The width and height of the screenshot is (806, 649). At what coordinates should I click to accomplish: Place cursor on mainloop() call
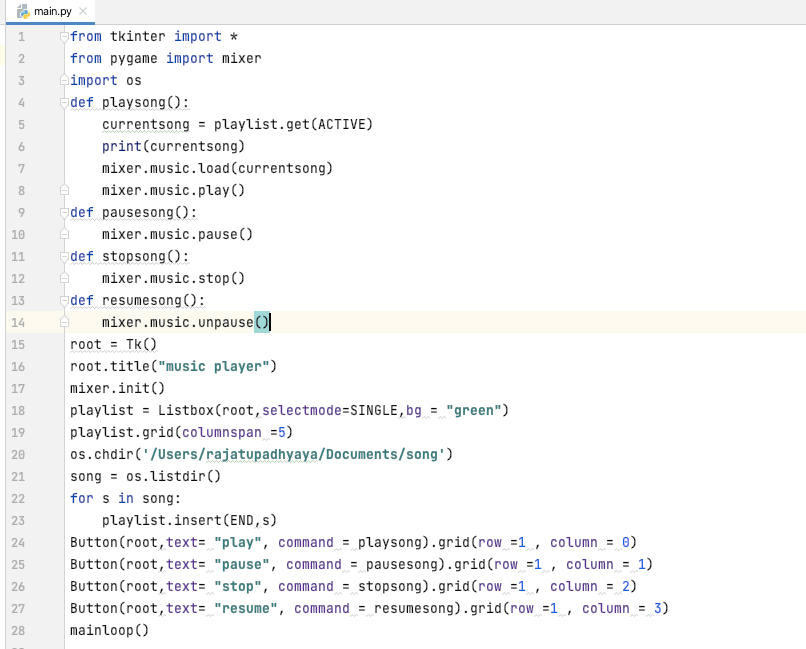[108, 630]
